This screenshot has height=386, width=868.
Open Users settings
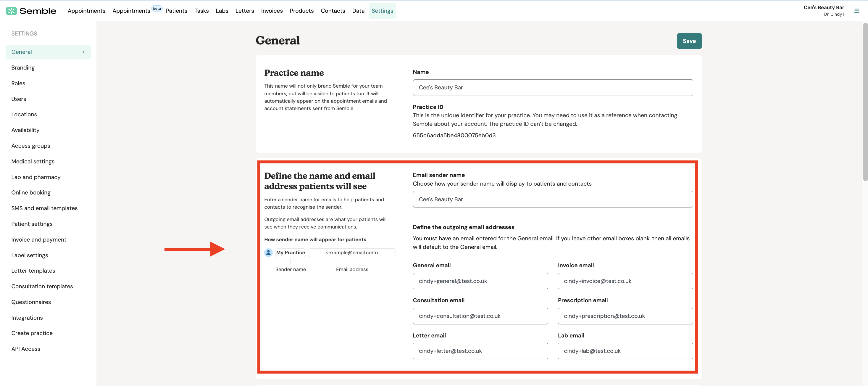tap(19, 99)
